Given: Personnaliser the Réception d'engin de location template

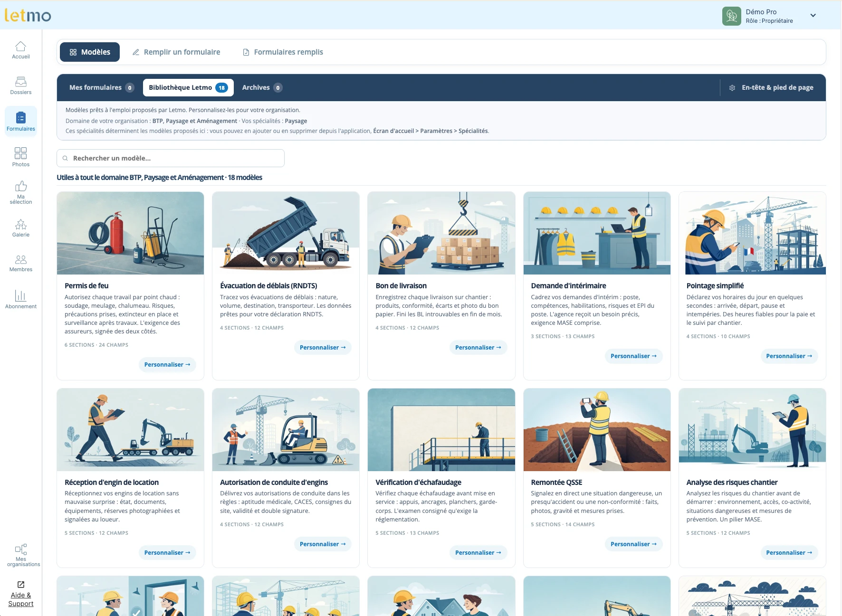Looking at the screenshot, I should coord(167,553).
